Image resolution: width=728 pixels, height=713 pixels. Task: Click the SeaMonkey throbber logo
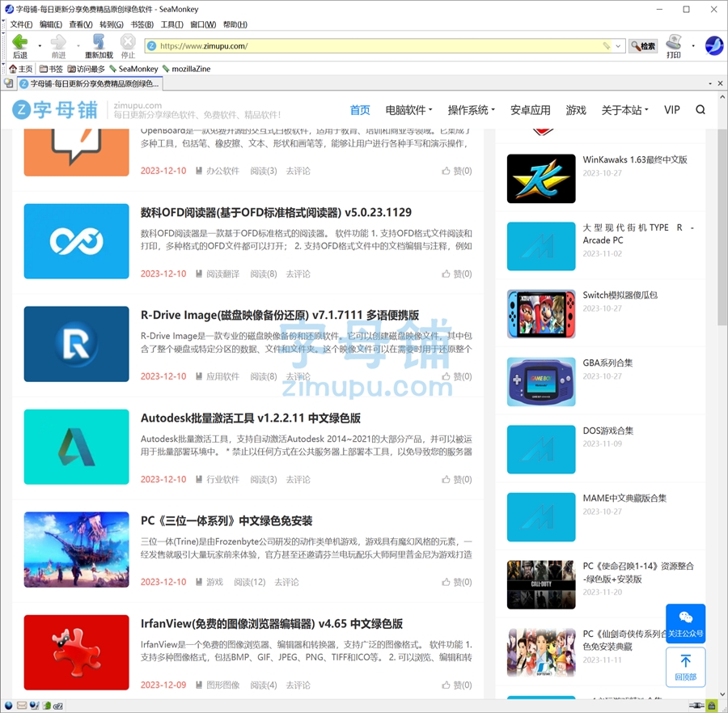pos(713,45)
